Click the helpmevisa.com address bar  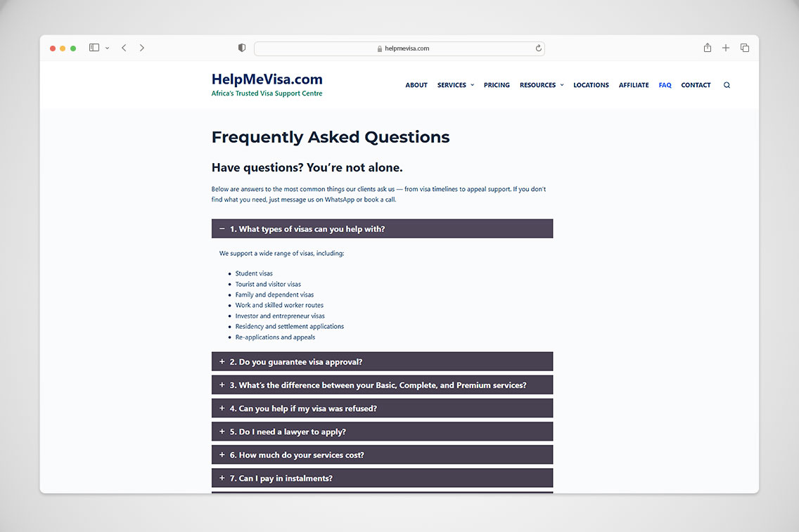[399, 48]
